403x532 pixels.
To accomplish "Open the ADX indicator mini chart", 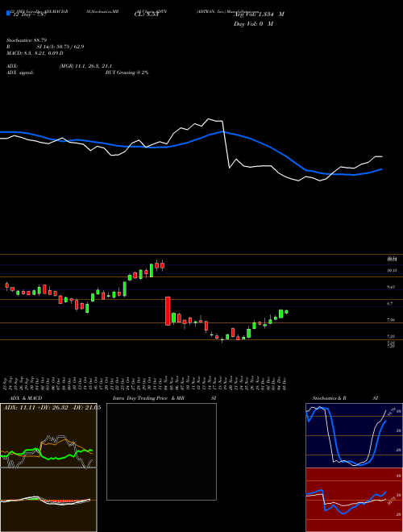I will click(48, 435).
